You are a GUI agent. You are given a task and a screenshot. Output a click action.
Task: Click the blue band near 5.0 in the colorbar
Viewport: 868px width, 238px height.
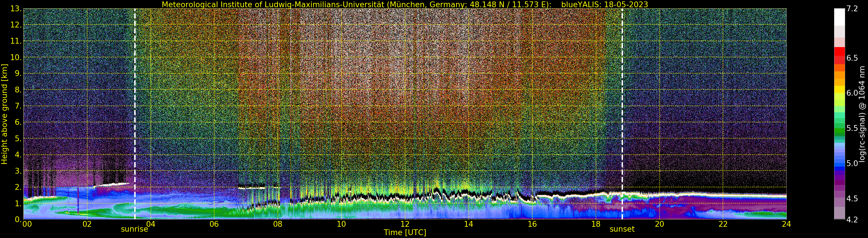839,165
